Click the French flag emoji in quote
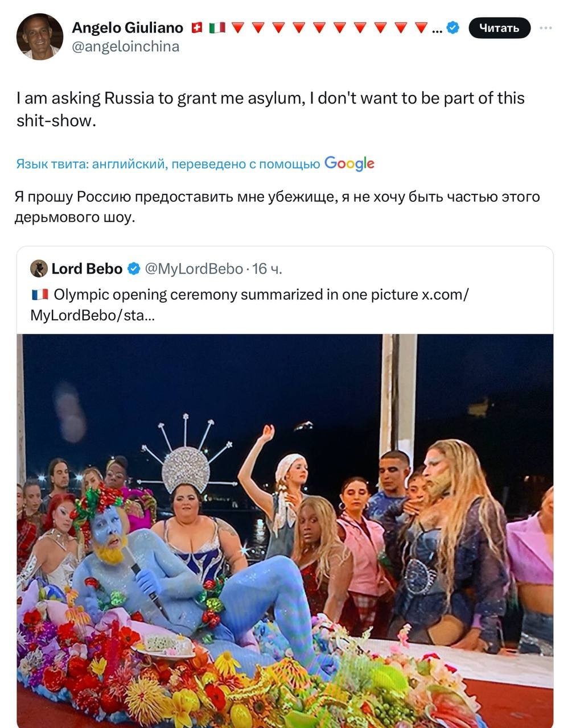Screen dimensions: 580x728 coord(40,295)
